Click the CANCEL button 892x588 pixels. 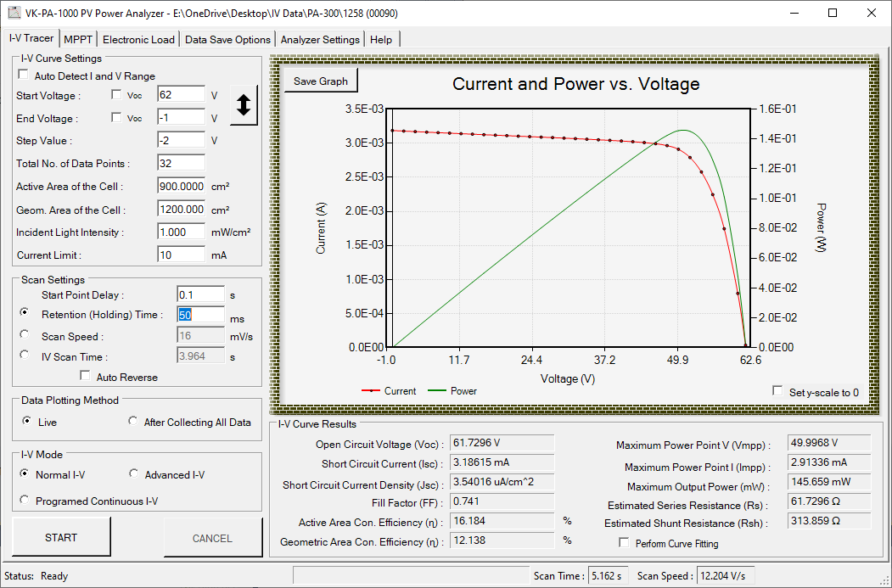tap(213, 537)
